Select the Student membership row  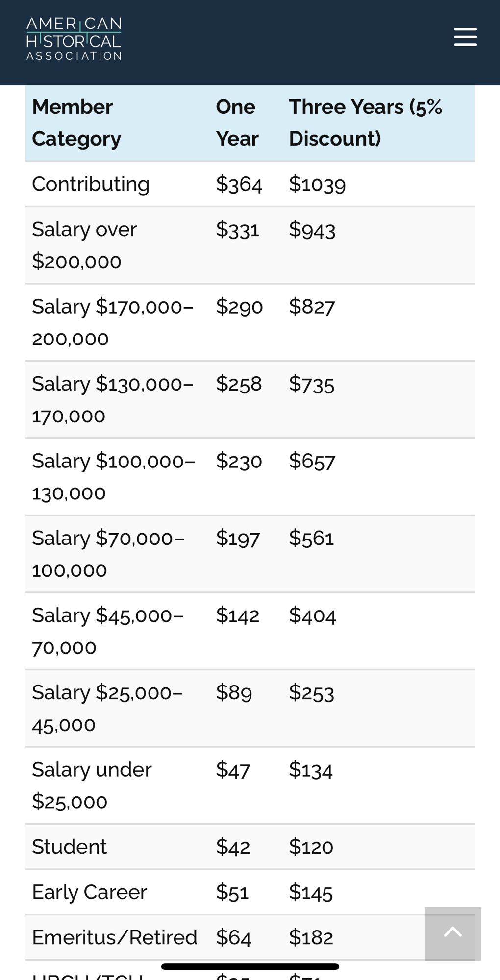click(x=69, y=847)
